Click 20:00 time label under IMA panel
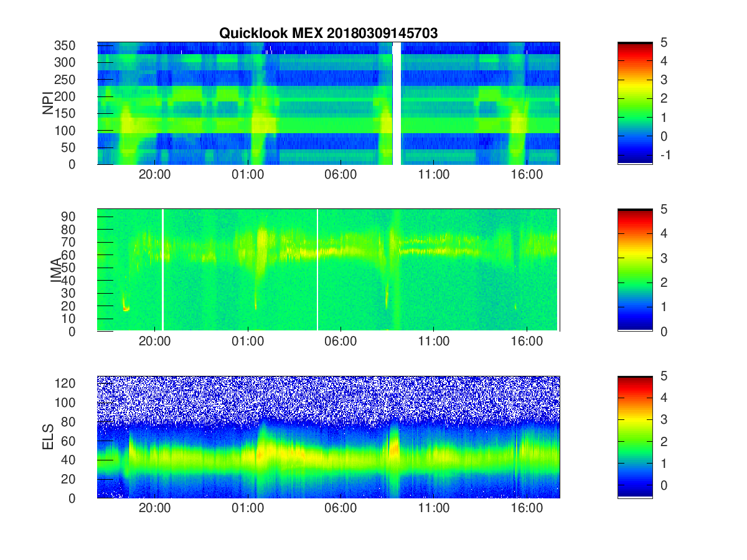This screenshot has height=560, width=747. [154, 342]
